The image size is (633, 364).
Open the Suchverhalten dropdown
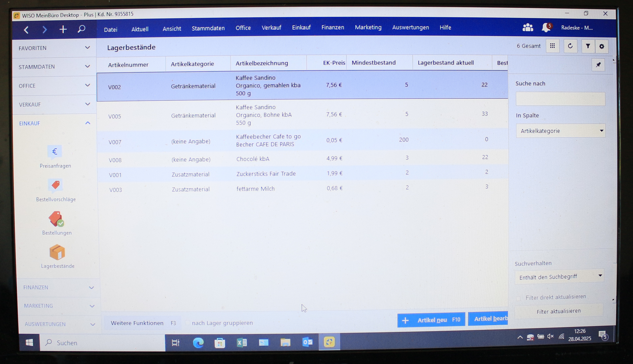pyautogui.click(x=559, y=276)
